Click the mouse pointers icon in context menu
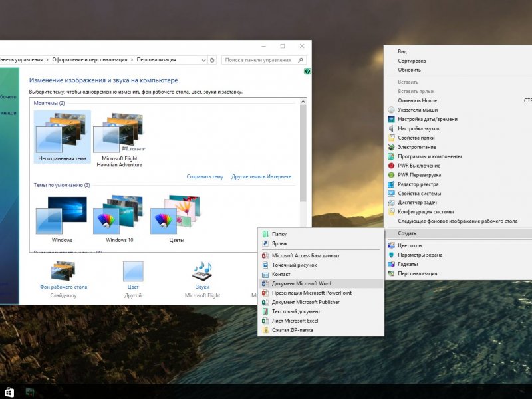The width and height of the screenshot is (532, 399). click(x=391, y=110)
